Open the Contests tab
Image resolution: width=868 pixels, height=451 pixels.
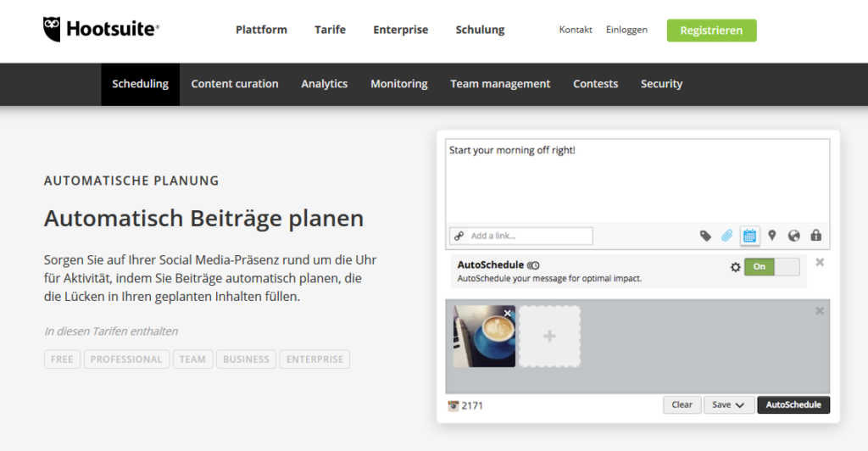click(596, 84)
